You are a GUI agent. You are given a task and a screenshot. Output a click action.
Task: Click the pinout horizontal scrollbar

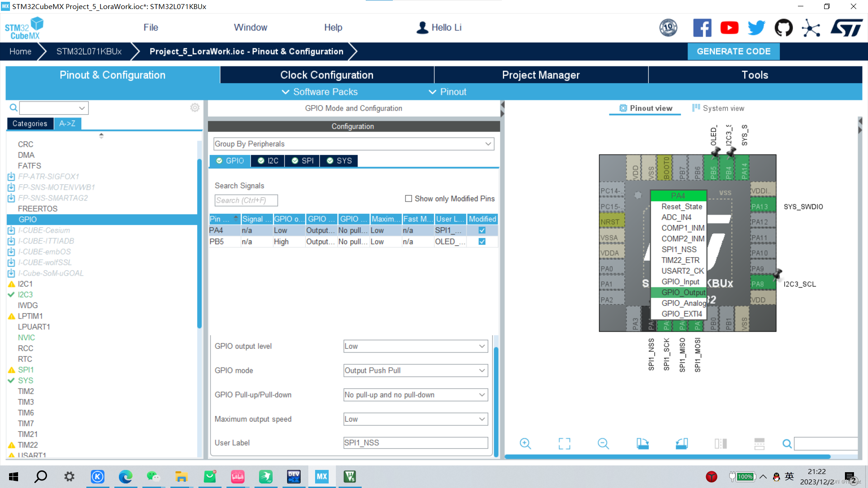[x=667, y=457]
